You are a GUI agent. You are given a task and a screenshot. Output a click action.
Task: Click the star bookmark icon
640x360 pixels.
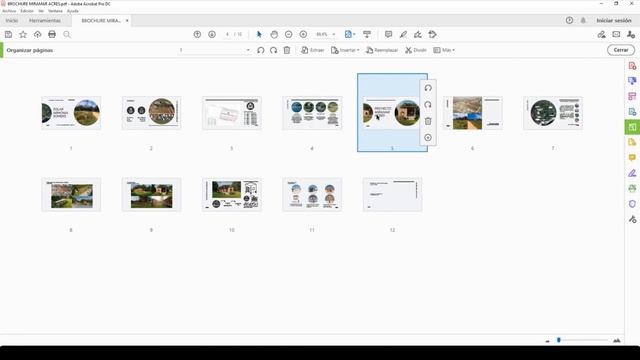[23, 35]
